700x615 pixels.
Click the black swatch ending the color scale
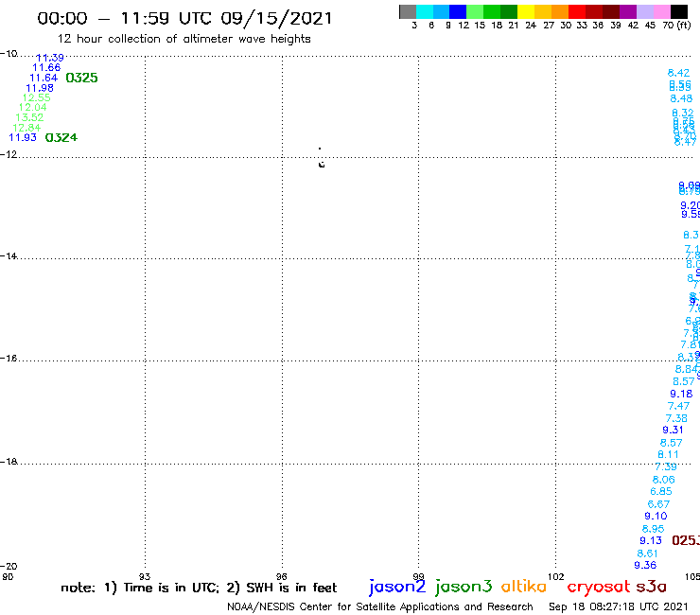pos(679,11)
